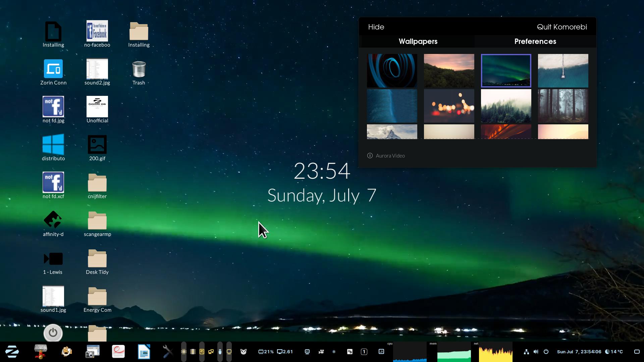The image size is (644, 362).
Task: Select the Wallpapers tab
Action: point(418,41)
